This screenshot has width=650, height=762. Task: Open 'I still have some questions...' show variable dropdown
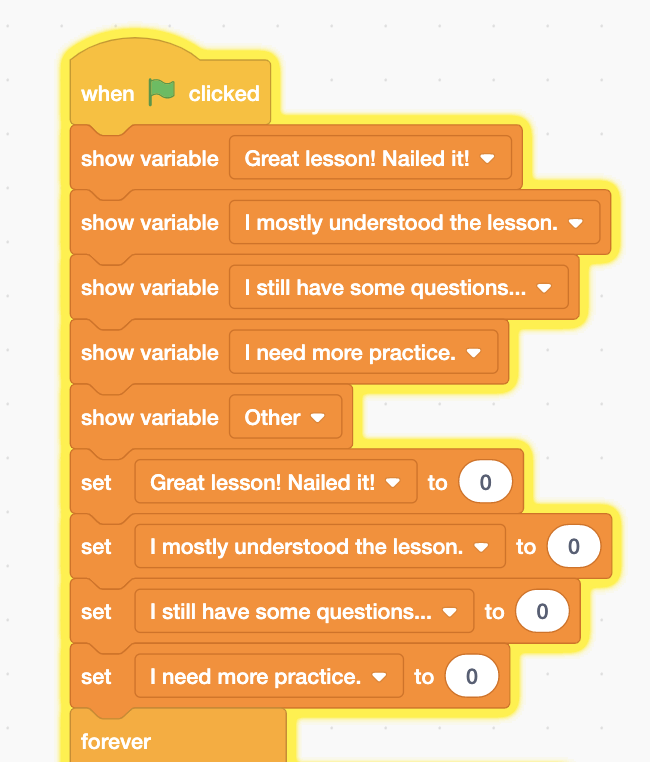[544, 288]
